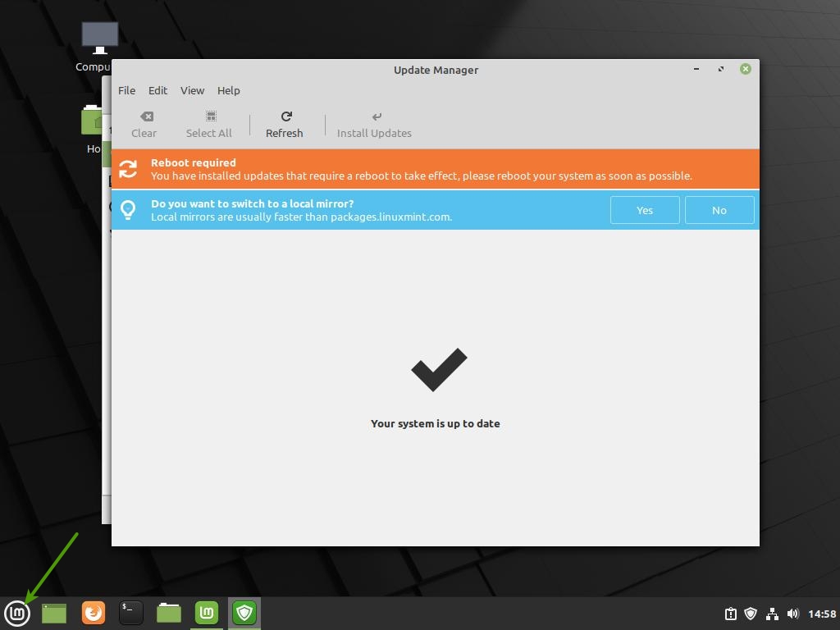Show the desktop using the green panel icon
The height and width of the screenshot is (630, 840).
click(x=54, y=613)
